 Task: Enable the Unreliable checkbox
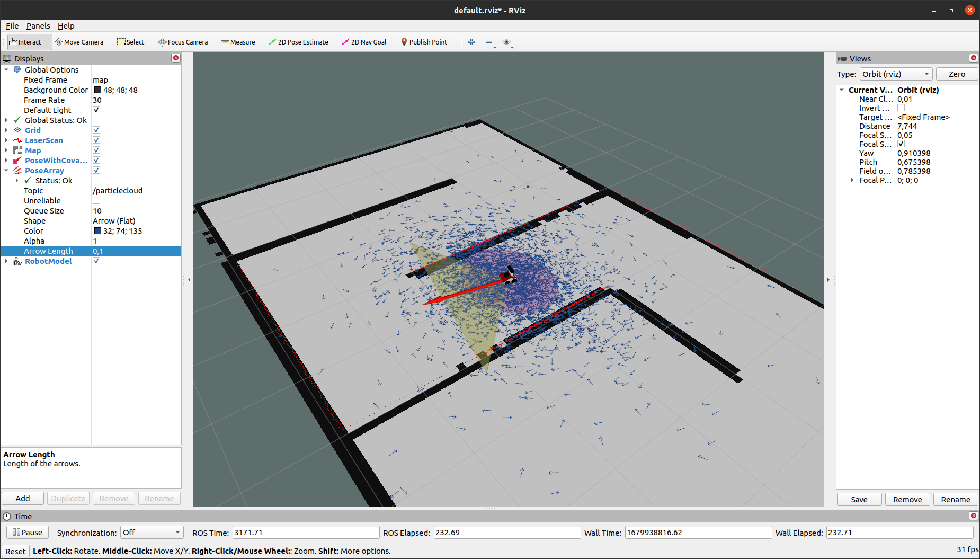(x=96, y=200)
